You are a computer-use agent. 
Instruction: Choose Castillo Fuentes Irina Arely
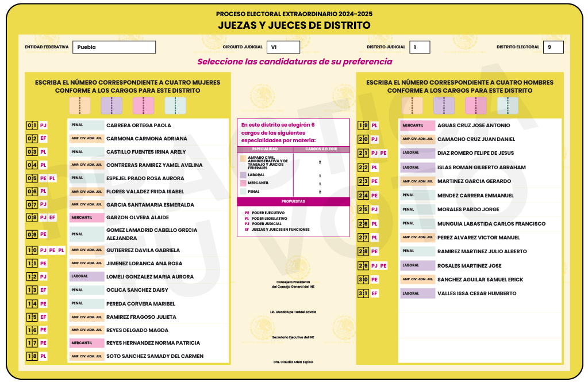coord(146,152)
